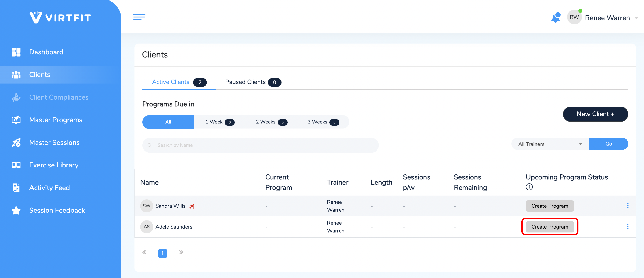Click the Clients page heading
The height and width of the screenshot is (278, 644).
click(x=155, y=55)
